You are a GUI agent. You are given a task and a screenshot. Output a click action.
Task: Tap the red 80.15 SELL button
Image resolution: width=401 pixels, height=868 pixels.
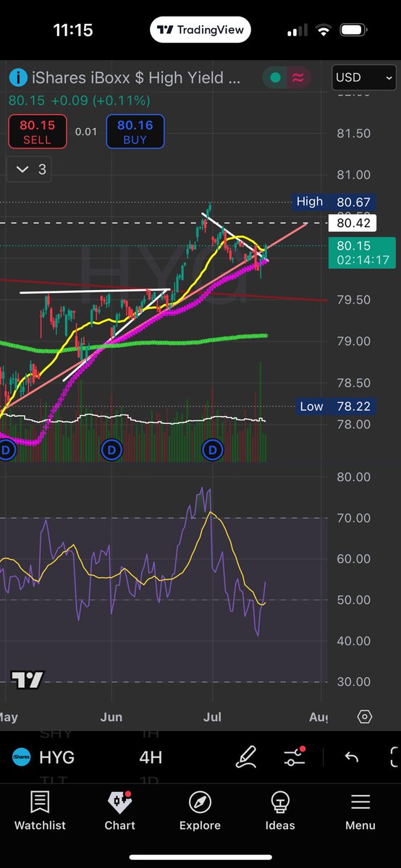pos(37,132)
